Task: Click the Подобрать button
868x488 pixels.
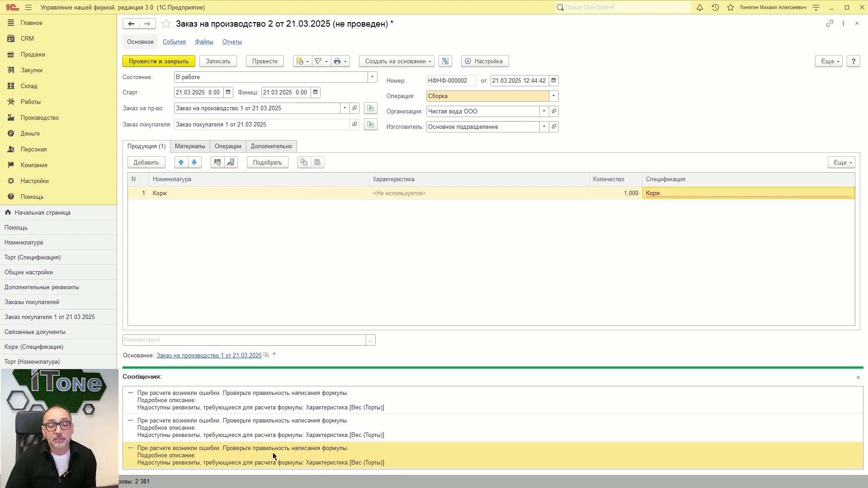Action: coord(268,162)
